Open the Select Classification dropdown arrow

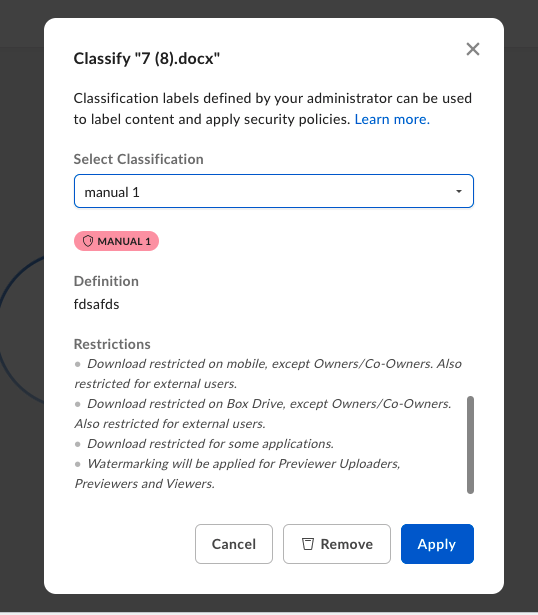pyautogui.click(x=458, y=191)
